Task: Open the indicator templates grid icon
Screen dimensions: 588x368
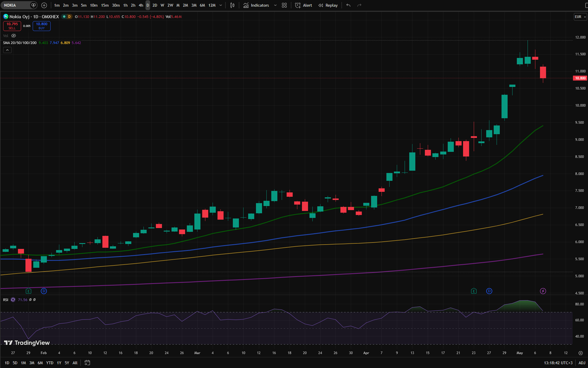Action: (284, 5)
